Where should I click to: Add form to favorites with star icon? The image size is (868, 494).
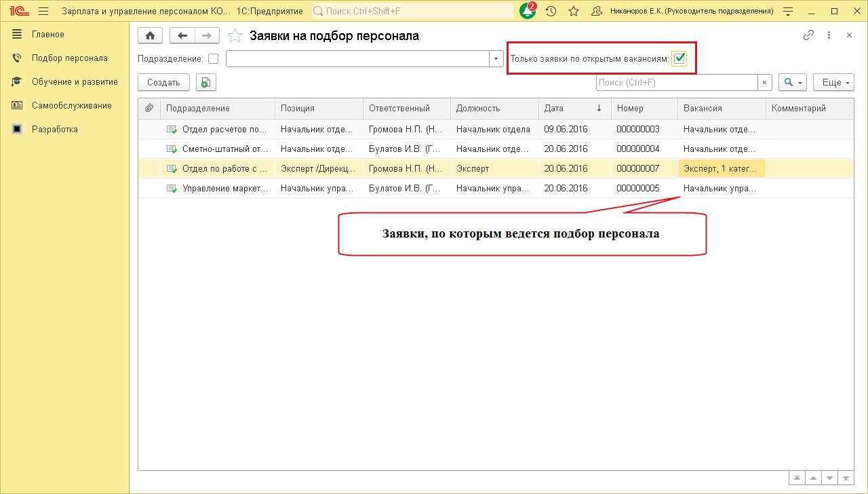[235, 36]
